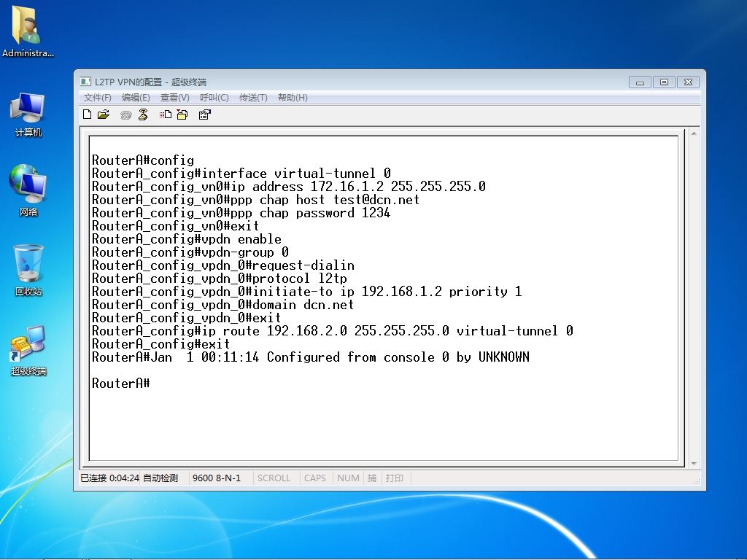Click the 已连接 0:04:24 status text
Viewport: 747px width, 560px height.
[109, 478]
